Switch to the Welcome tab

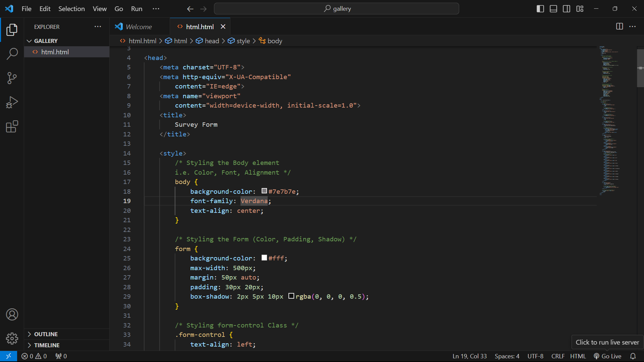(139, 27)
